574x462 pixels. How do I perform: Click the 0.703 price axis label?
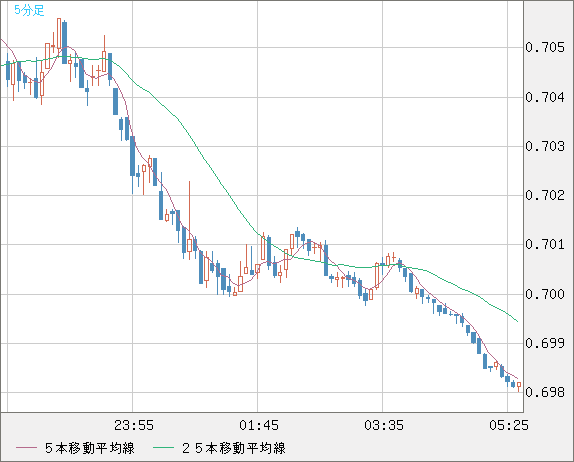545,146
